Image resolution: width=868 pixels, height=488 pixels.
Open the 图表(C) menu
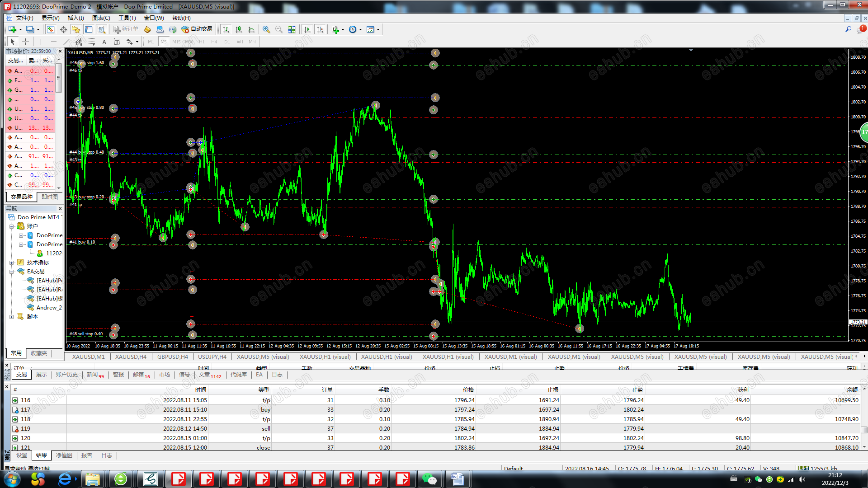(x=101, y=18)
